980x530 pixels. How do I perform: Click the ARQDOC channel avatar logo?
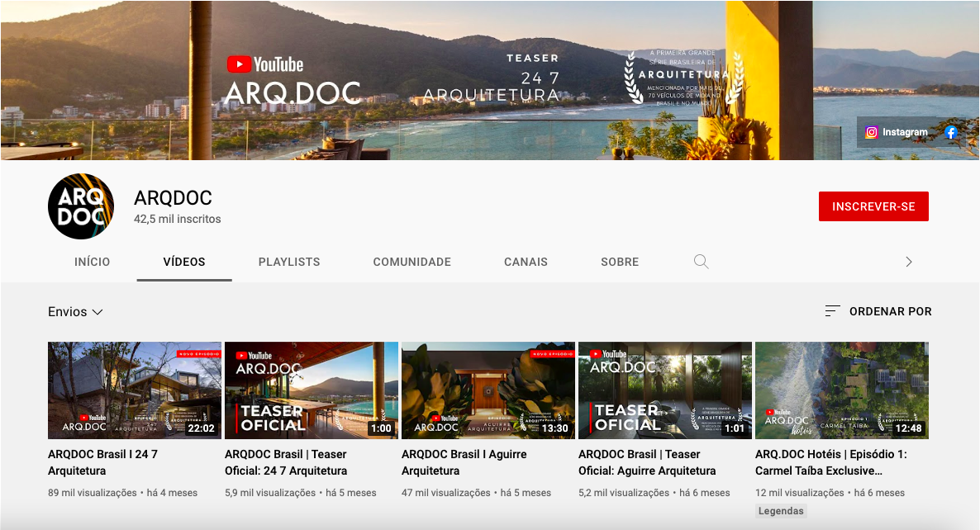click(81, 206)
